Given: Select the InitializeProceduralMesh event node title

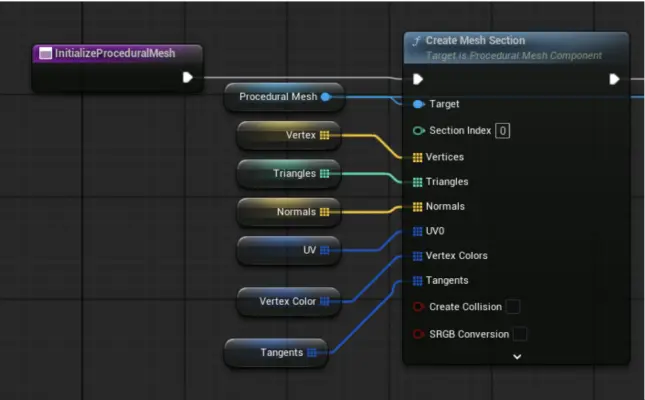Looking at the screenshot, I should click(115, 53).
